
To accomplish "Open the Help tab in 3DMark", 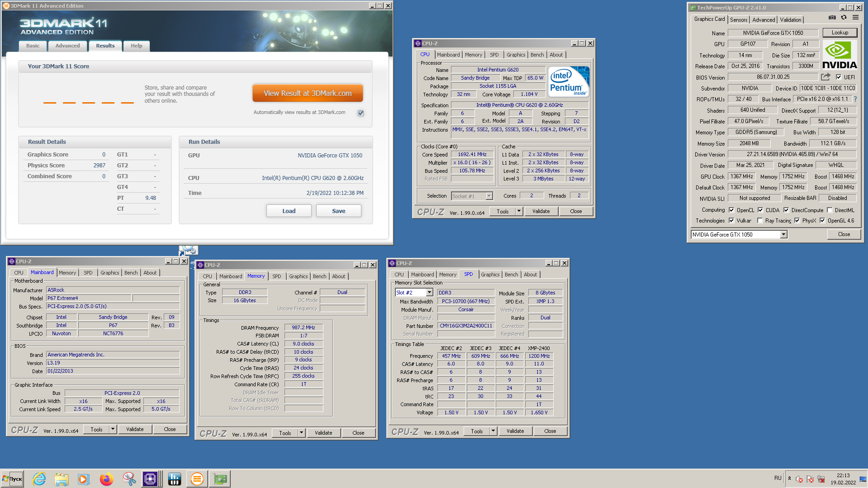I will tap(136, 46).
